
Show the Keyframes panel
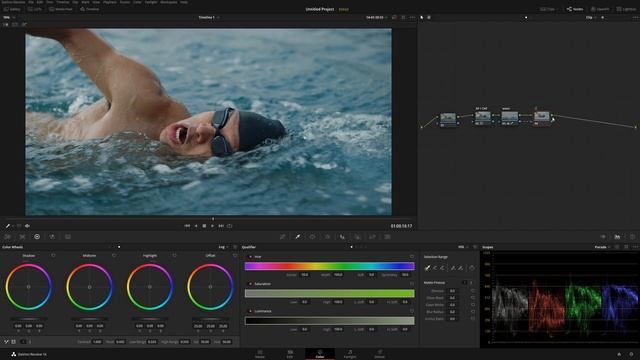point(603,237)
